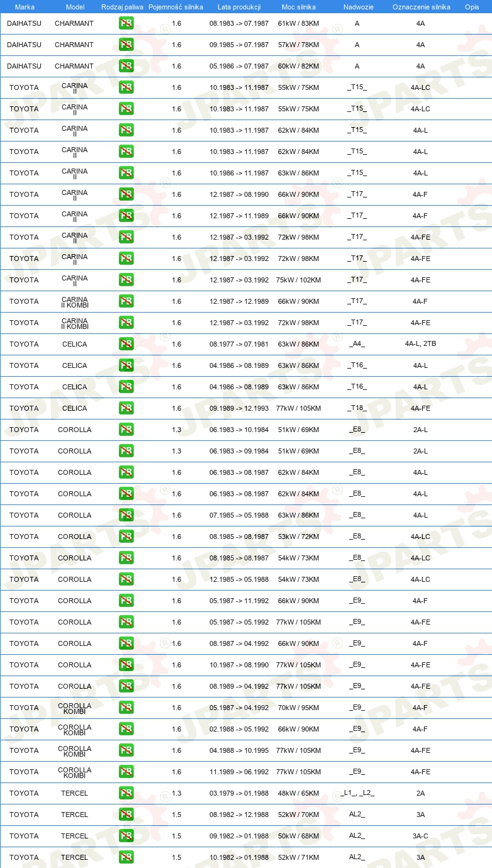The width and height of the screenshot is (492, 868).
Task: Click fuel icon for Corolla Kombi 02.1988 row
Action: tap(126, 729)
